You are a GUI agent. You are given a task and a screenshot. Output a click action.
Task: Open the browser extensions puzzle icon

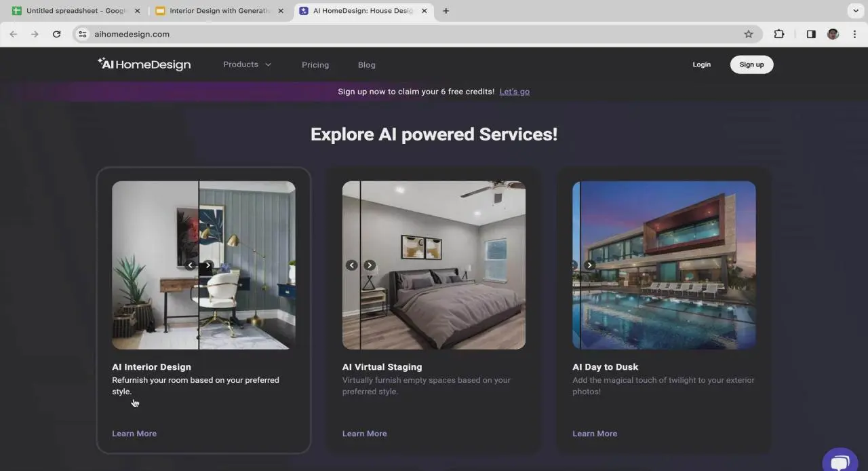pyautogui.click(x=779, y=34)
